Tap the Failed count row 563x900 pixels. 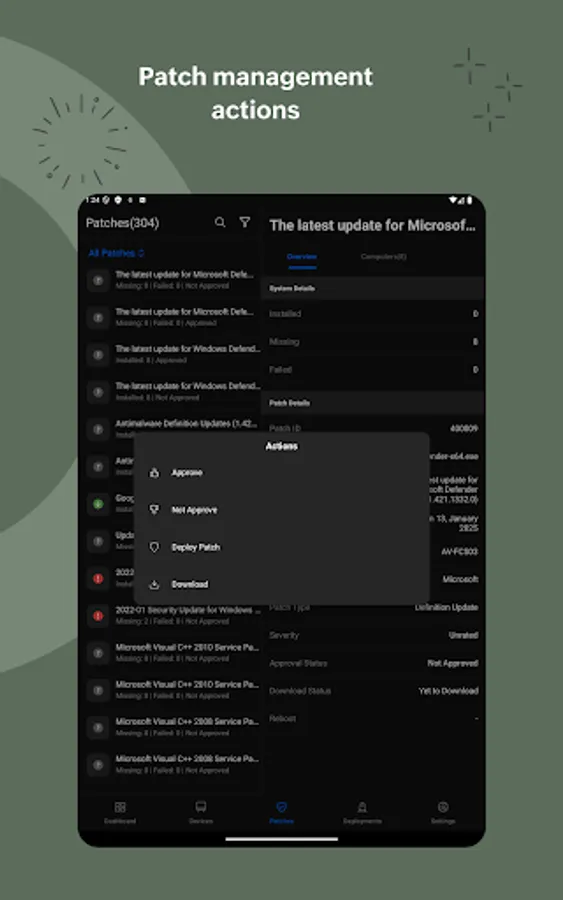(372, 370)
